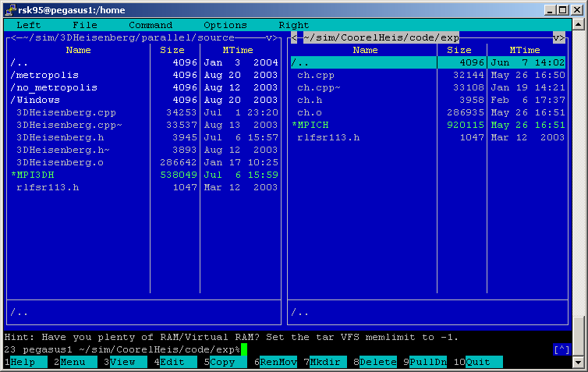Open the Options menu
The width and height of the screenshot is (588, 372).
[225, 25]
